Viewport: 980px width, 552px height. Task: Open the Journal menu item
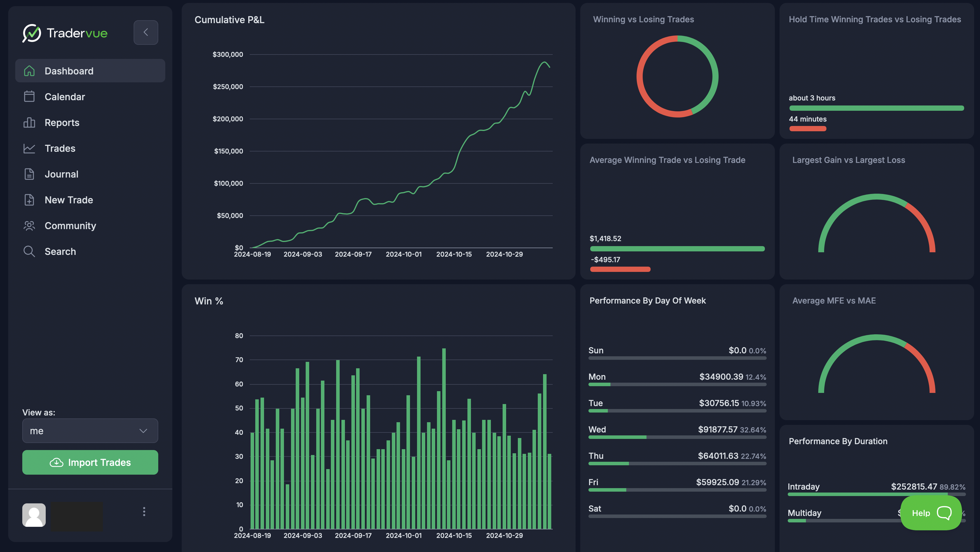coord(61,174)
